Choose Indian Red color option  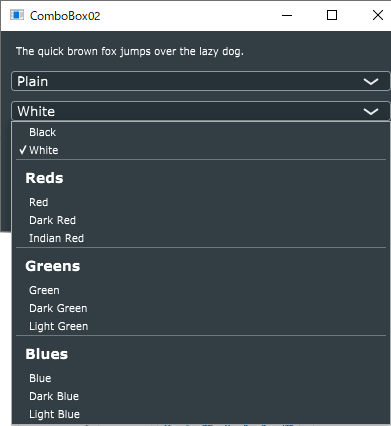[201, 238]
